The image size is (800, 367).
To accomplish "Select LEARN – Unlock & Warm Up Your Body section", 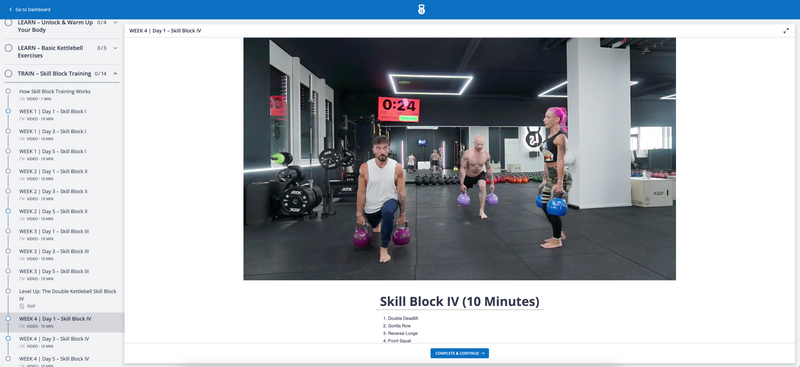I will point(55,26).
